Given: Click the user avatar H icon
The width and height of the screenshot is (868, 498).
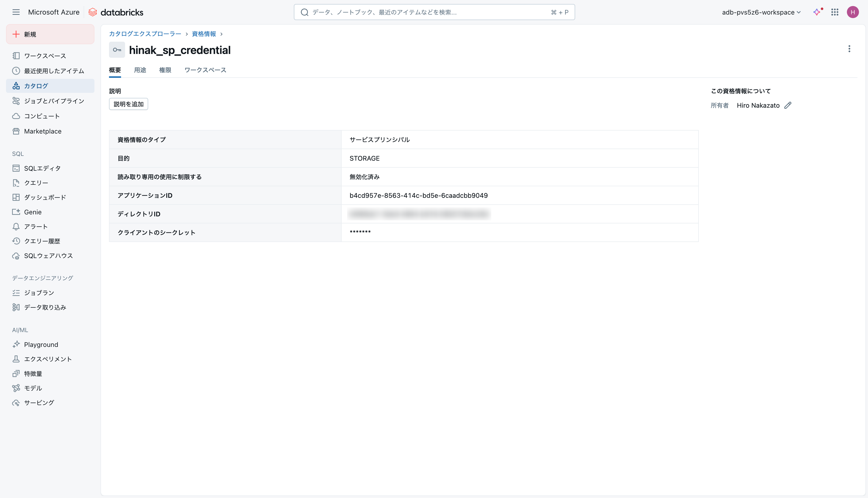Looking at the screenshot, I should point(853,12).
